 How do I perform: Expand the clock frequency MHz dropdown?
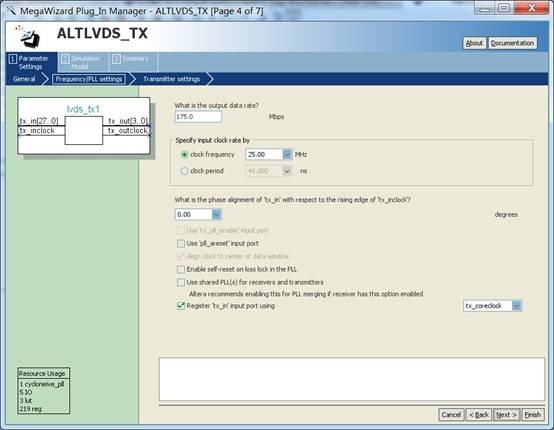click(287, 154)
